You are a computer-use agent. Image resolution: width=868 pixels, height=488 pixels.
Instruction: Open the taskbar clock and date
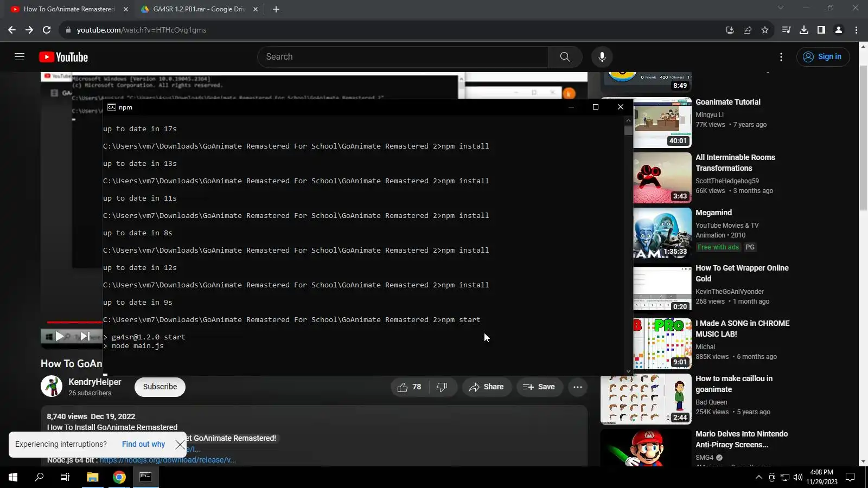(821, 477)
